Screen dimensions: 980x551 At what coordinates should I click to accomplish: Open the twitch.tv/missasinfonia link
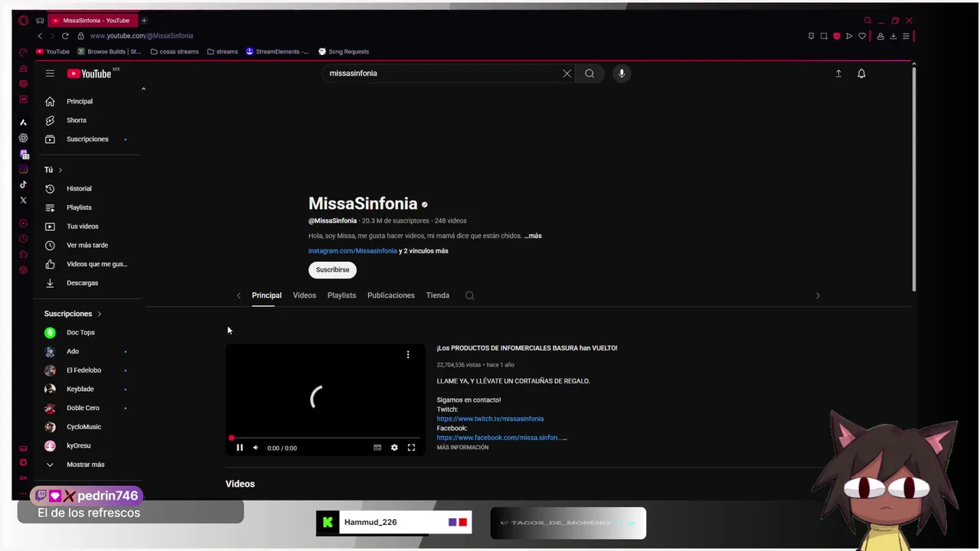[x=490, y=419]
